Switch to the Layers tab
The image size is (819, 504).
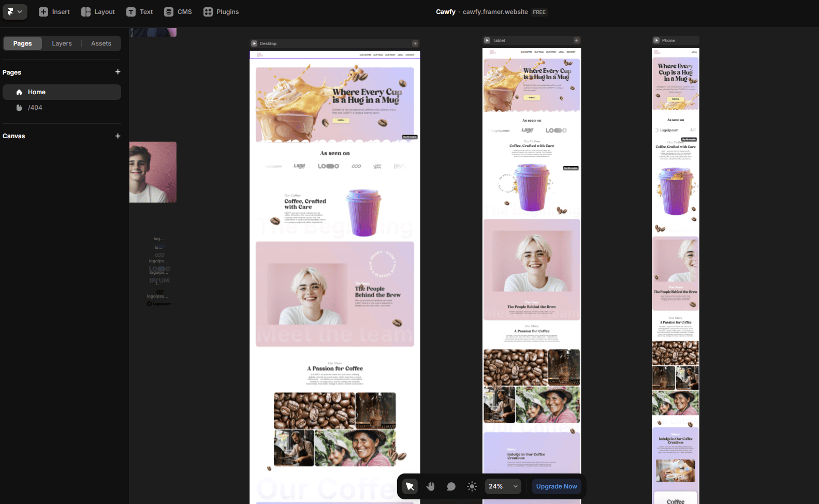point(62,43)
